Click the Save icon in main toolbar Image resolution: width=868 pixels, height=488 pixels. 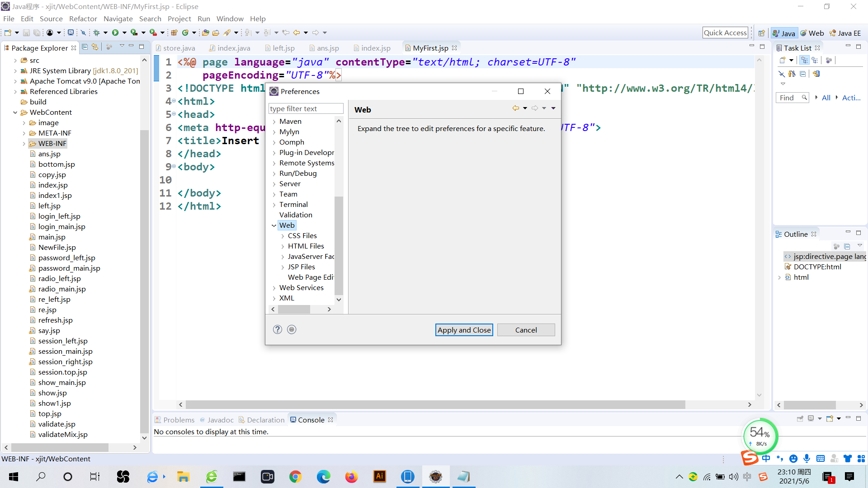[x=26, y=33]
